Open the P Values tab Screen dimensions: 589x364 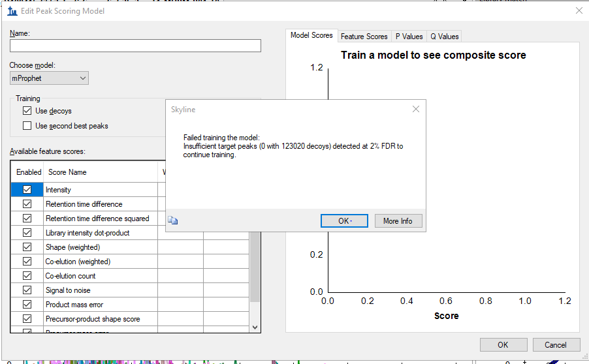409,37
